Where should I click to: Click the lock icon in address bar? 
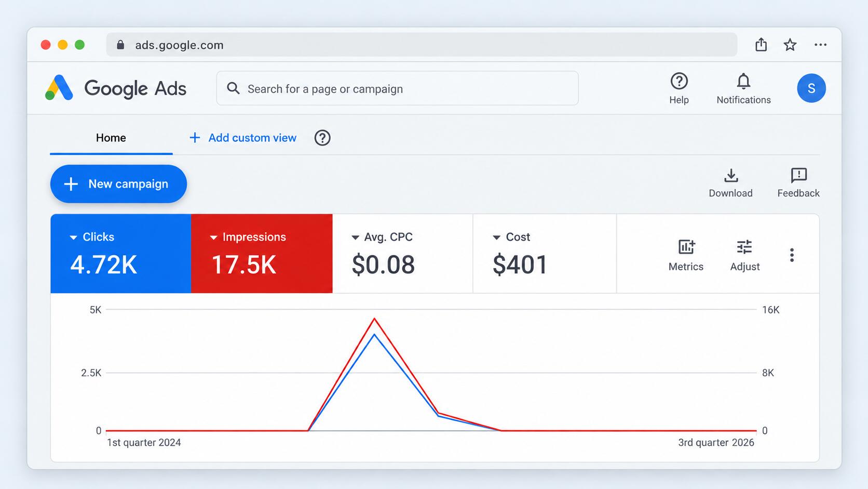tap(120, 45)
